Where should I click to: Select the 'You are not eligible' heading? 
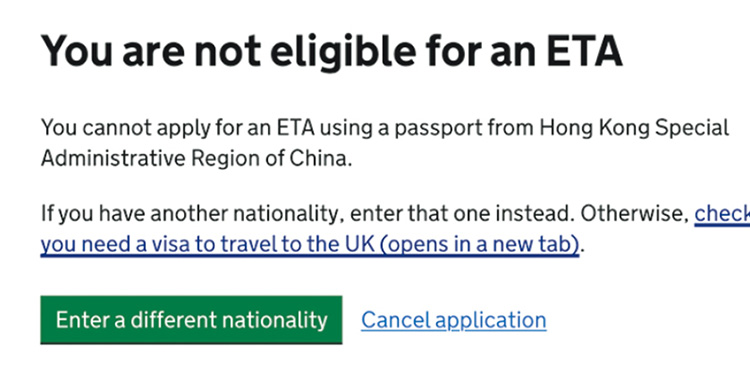coord(331,51)
